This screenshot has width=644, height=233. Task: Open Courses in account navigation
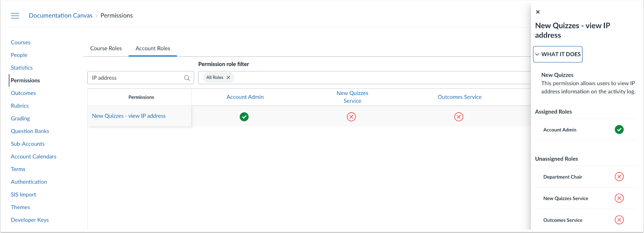point(21,42)
